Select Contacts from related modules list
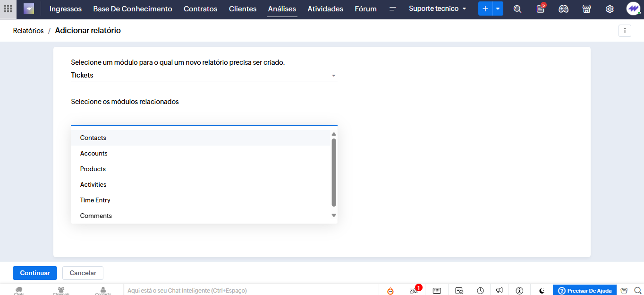The image size is (644, 295). [93, 138]
